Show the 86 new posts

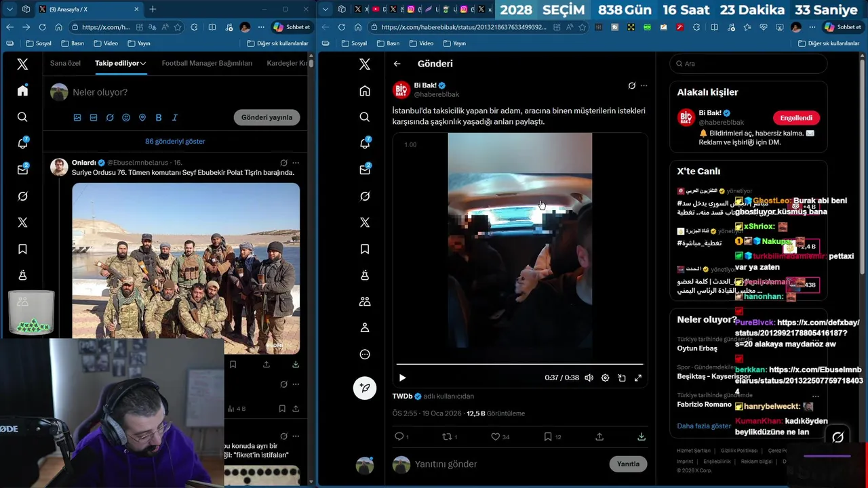[x=175, y=142]
